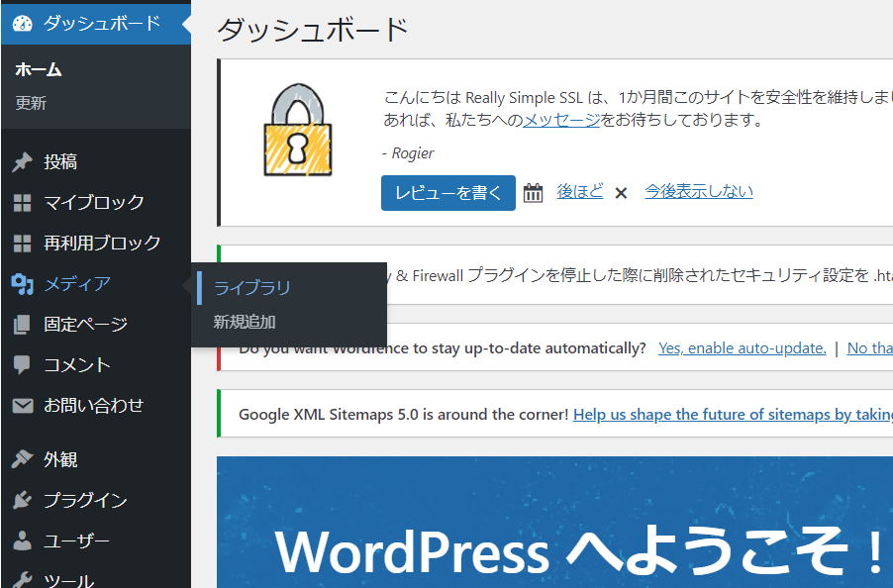This screenshot has width=893, height=588.
Task: Click the Dashboard gauge icon
Action: pyautogui.click(x=23, y=24)
